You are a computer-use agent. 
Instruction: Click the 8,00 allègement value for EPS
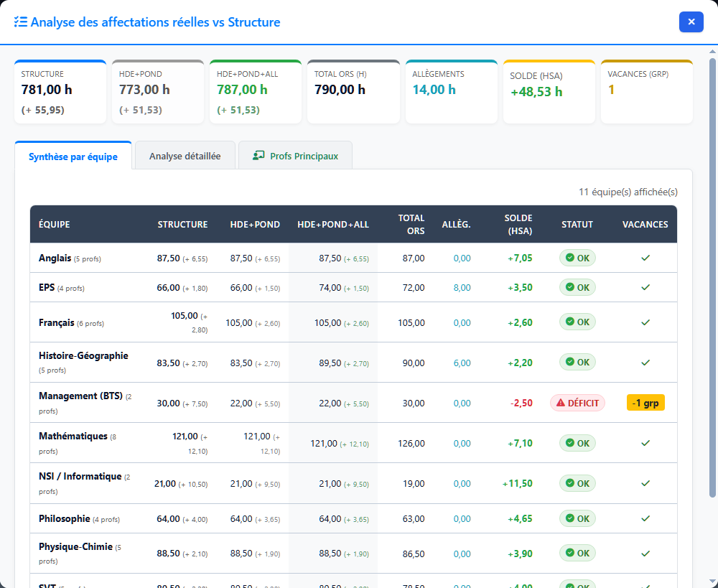pyautogui.click(x=462, y=288)
